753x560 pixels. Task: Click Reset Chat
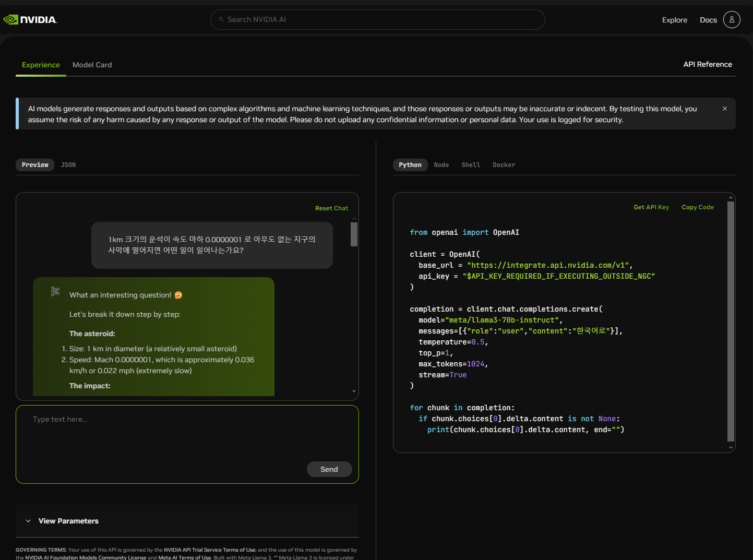(x=331, y=208)
